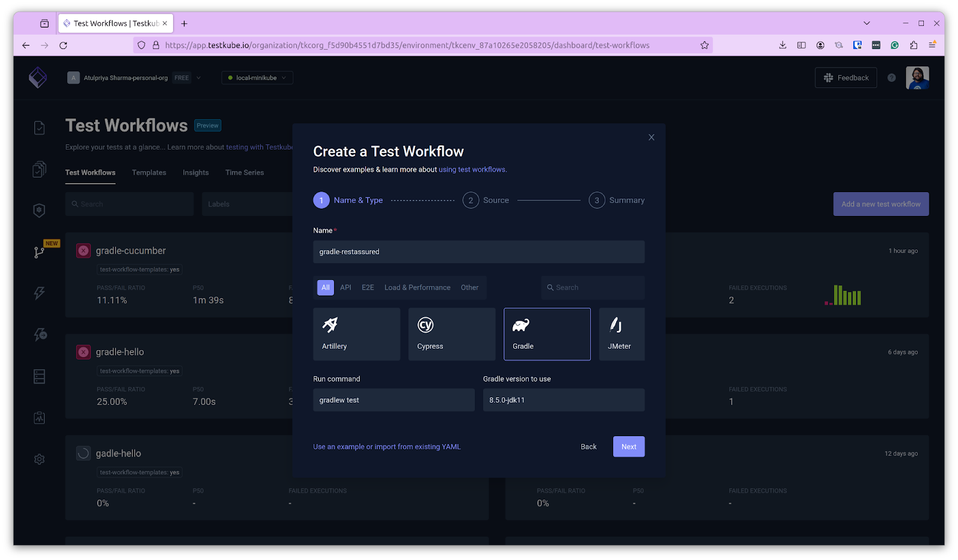Click the help question mark icon
Screen dimensions: 958x560
892,78
